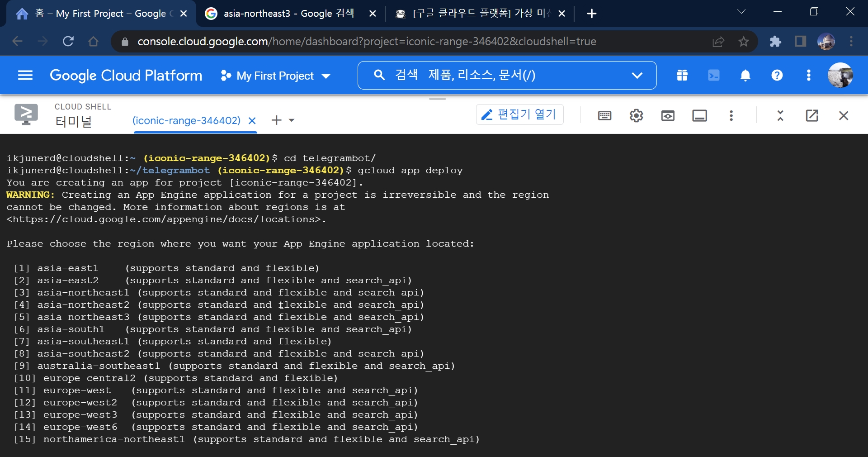The image size is (868, 457).
Task: Click the [10] europe-central2 region line
Action: (175, 378)
